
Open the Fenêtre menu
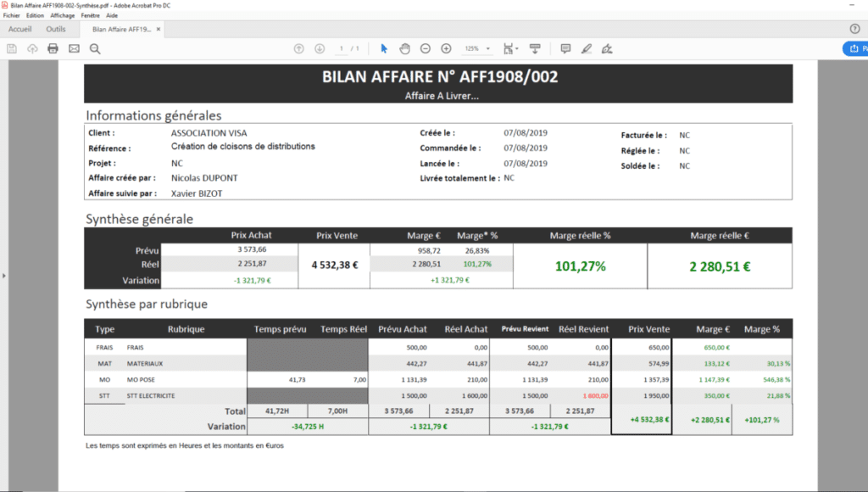(90, 15)
